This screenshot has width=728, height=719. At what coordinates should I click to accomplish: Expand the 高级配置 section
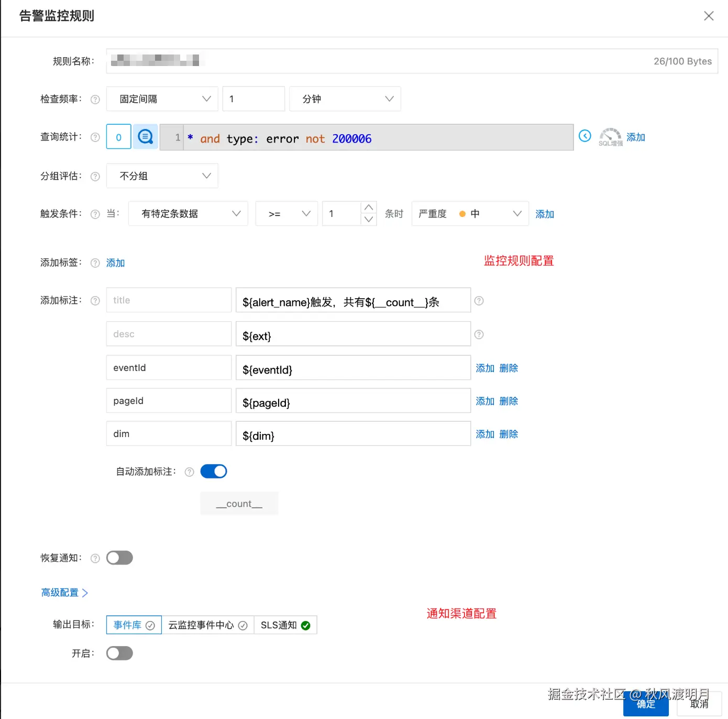64,593
